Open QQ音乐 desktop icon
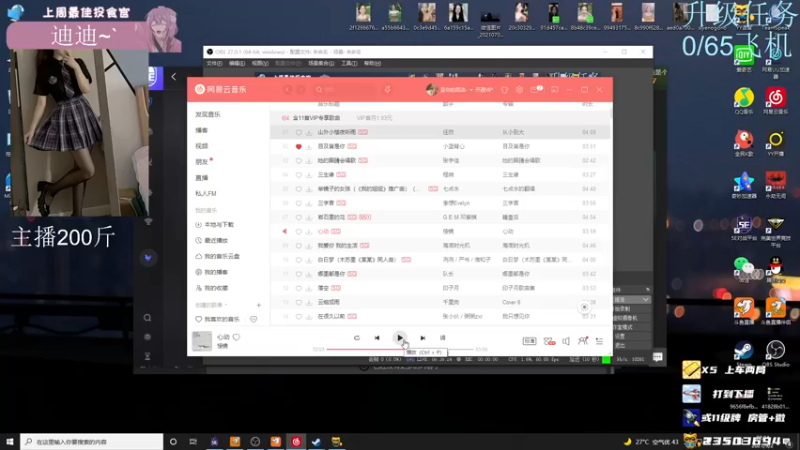This screenshot has height=450, width=800. 744,101
